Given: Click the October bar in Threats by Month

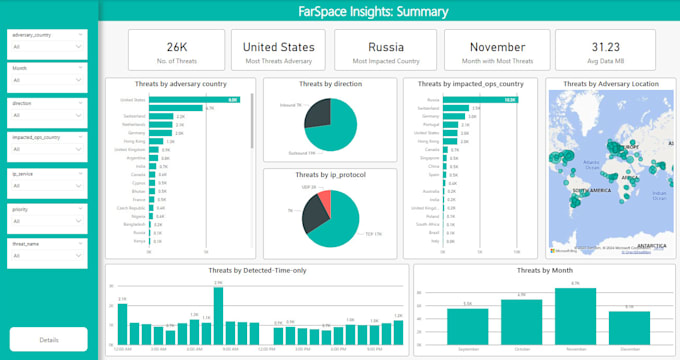Looking at the screenshot, I should click(x=522, y=322).
